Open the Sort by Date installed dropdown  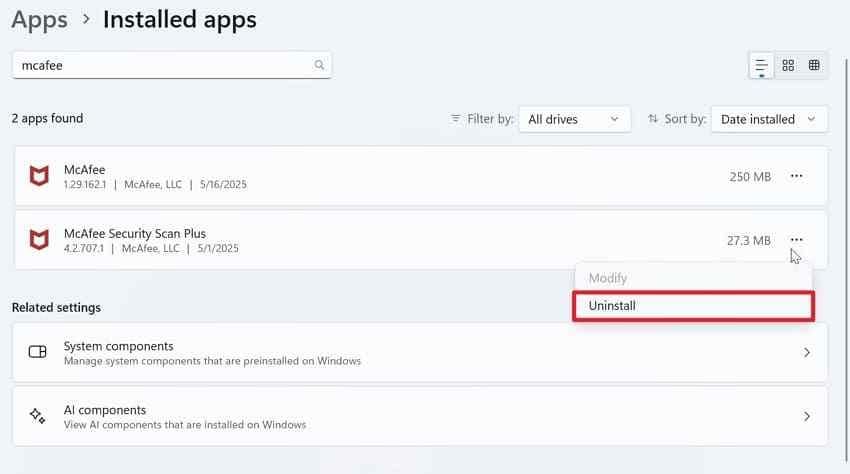(x=769, y=119)
